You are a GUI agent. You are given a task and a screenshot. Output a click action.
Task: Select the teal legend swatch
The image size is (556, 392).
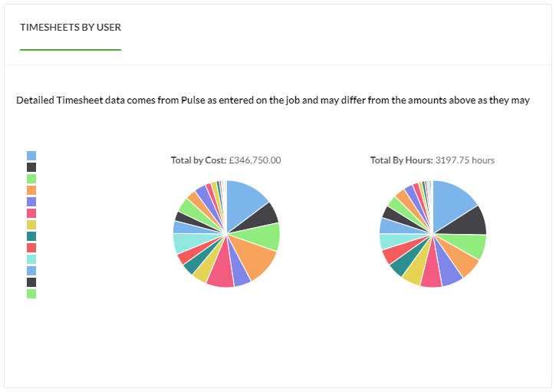(31, 236)
